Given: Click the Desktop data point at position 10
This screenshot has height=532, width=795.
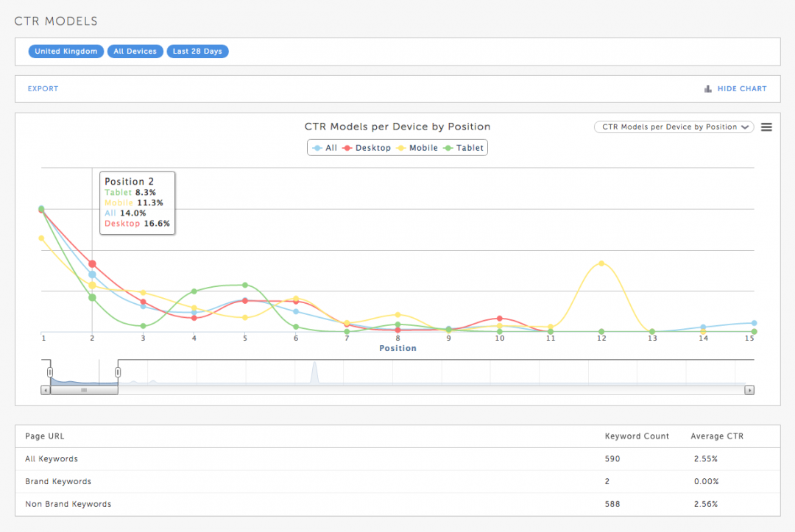Looking at the screenshot, I should (x=499, y=319).
